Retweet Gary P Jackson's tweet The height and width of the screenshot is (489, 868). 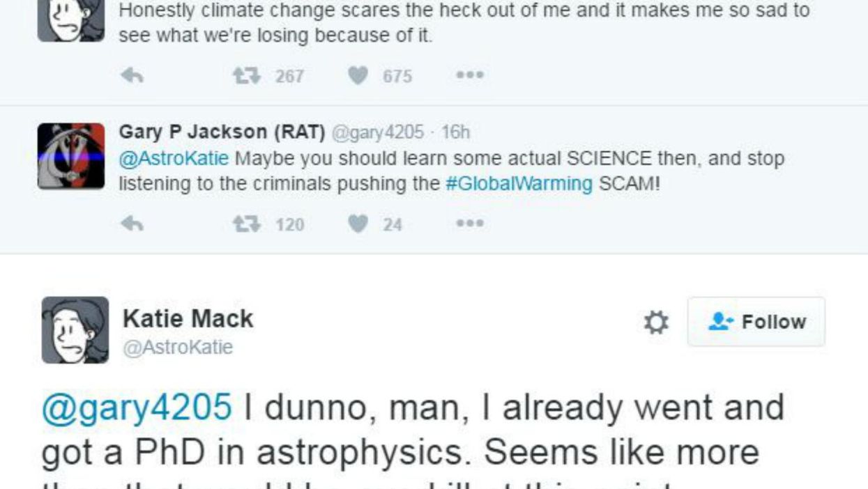pyautogui.click(x=244, y=224)
